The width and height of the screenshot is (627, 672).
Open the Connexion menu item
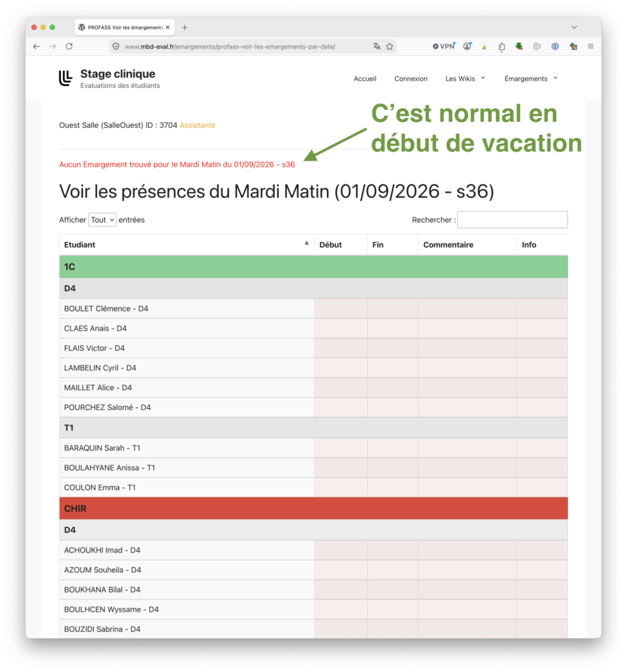(411, 79)
